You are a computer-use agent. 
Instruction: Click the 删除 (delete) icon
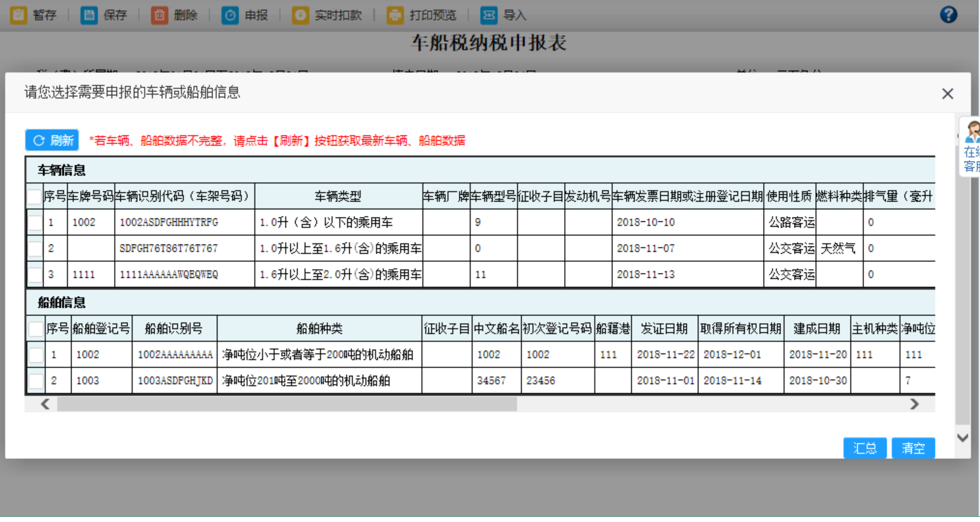[159, 14]
